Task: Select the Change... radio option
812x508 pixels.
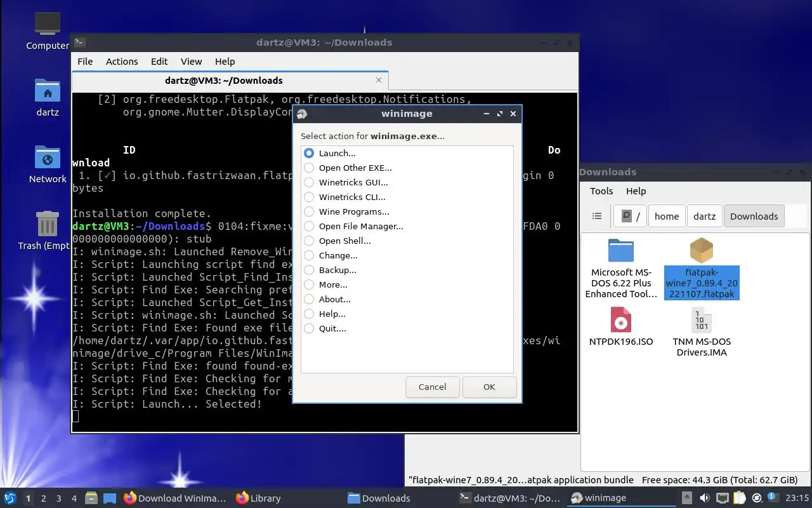Action: [309, 255]
